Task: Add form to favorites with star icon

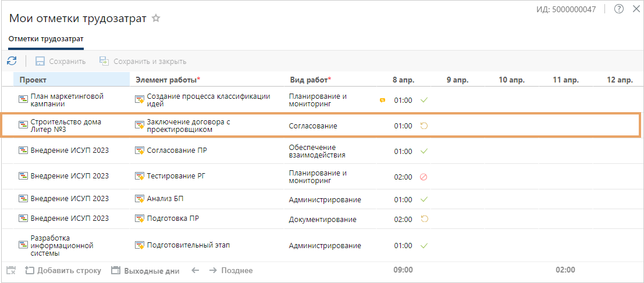Action: (156, 18)
